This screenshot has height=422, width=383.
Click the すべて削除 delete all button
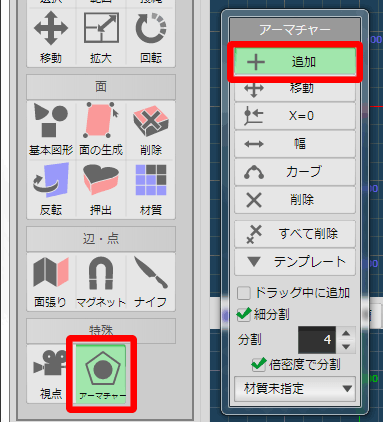point(295,234)
